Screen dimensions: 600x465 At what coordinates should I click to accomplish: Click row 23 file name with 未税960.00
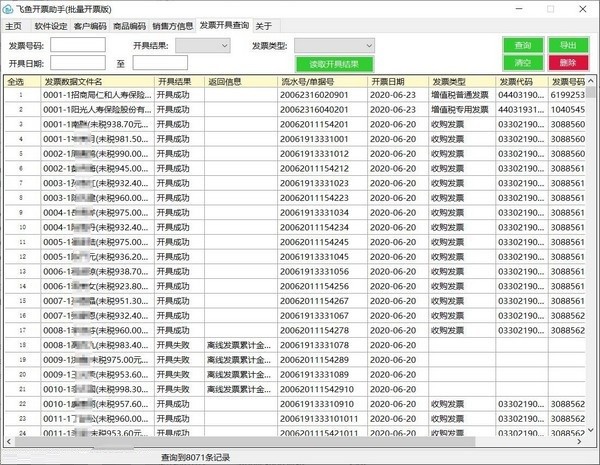click(97, 419)
